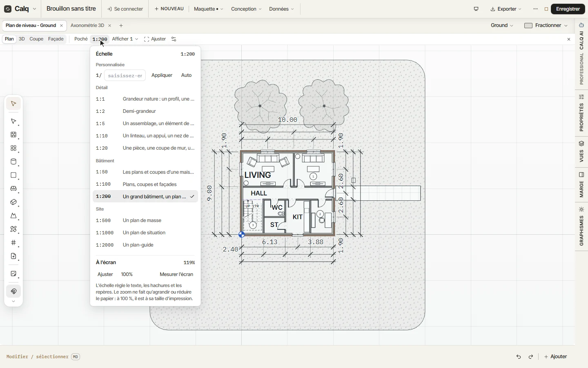The width and height of the screenshot is (588, 368).
Task: Redo the last action
Action: (x=531, y=357)
